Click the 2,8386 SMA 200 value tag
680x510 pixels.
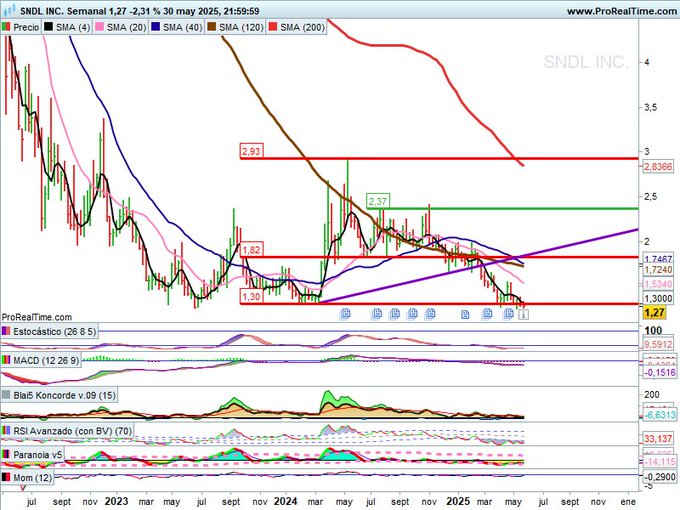(658, 167)
